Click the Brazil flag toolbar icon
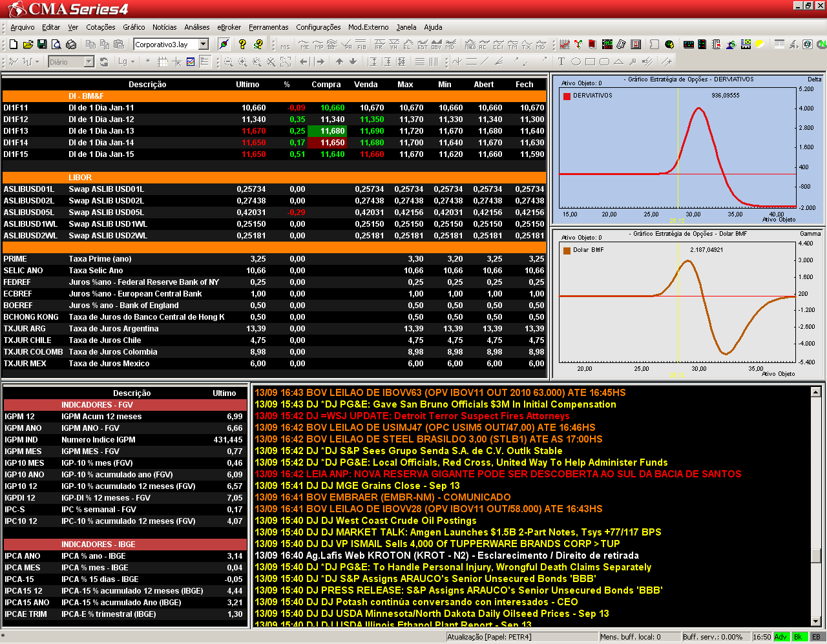Screen dimensions: 827x644 (746, 44)
